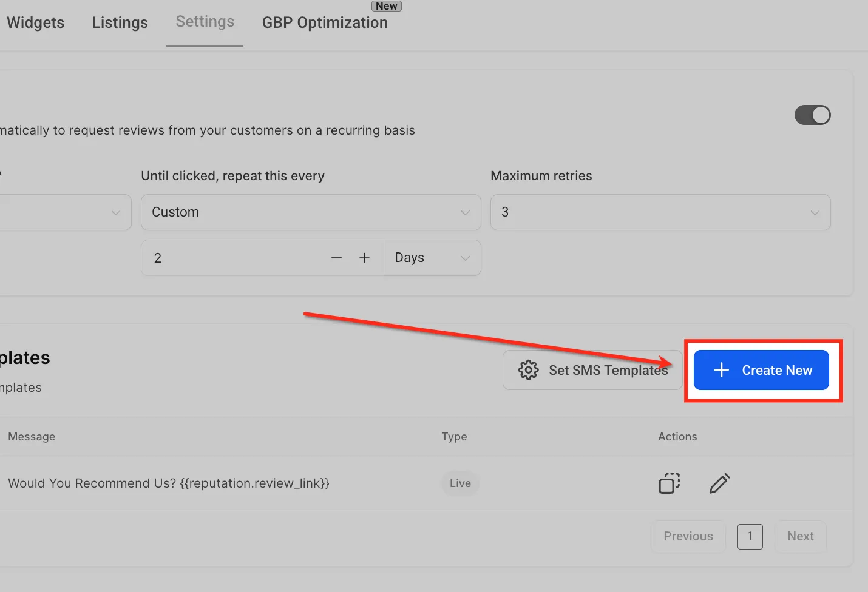Image resolution: width=868 pixels, height=592 pixels.
Task: Click the pencil edit template icon
Action: click(719, 483)
